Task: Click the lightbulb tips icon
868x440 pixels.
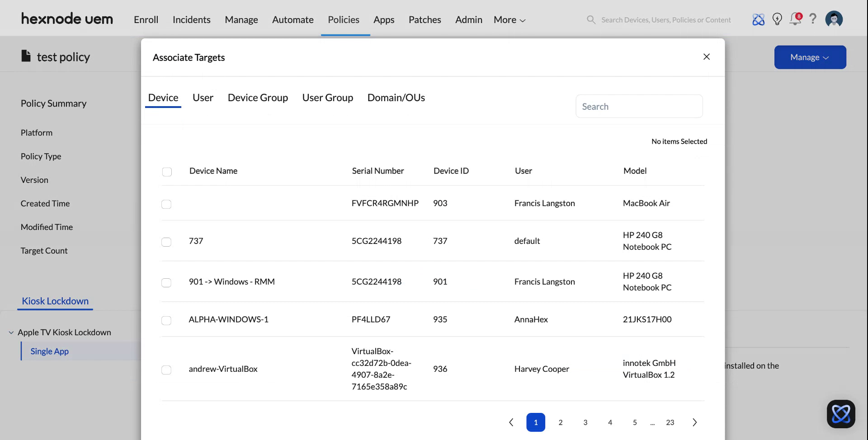Action: pos(777,19)
